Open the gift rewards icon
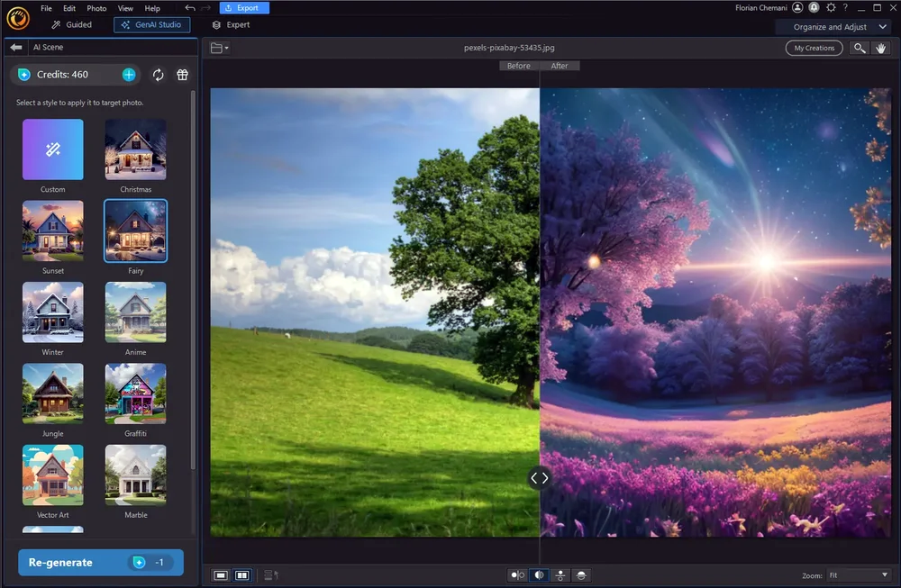Screen dimensions: 901x588 (x=182, y=75)
